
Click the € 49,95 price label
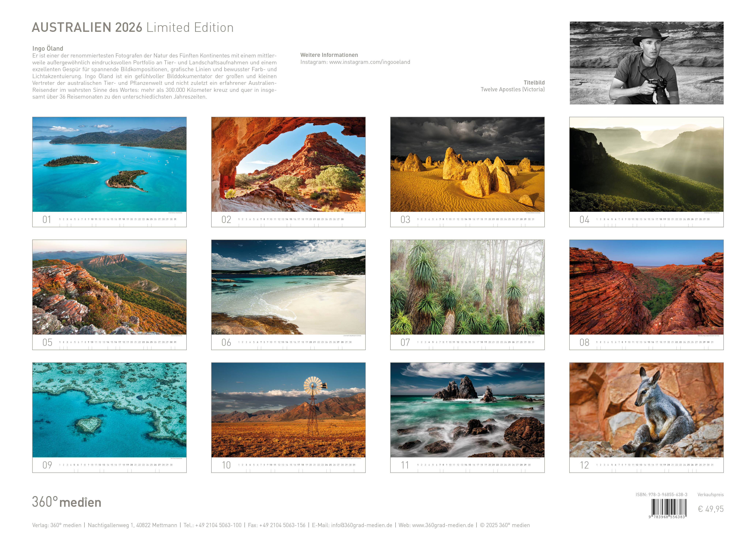[x=710, y=509]
